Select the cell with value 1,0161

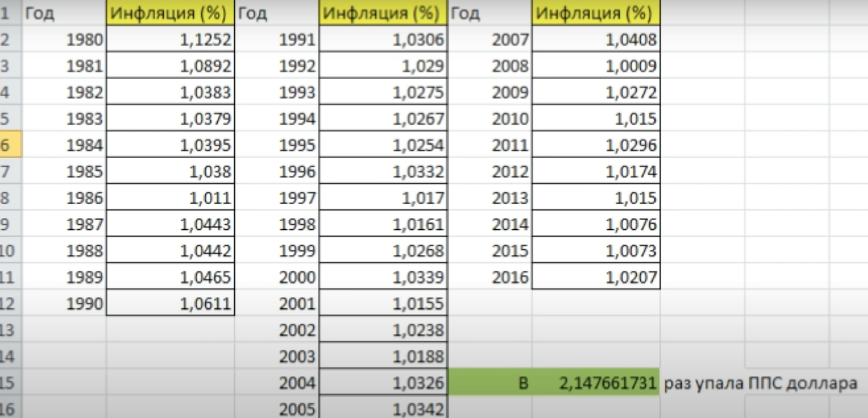tap(383, 224)
